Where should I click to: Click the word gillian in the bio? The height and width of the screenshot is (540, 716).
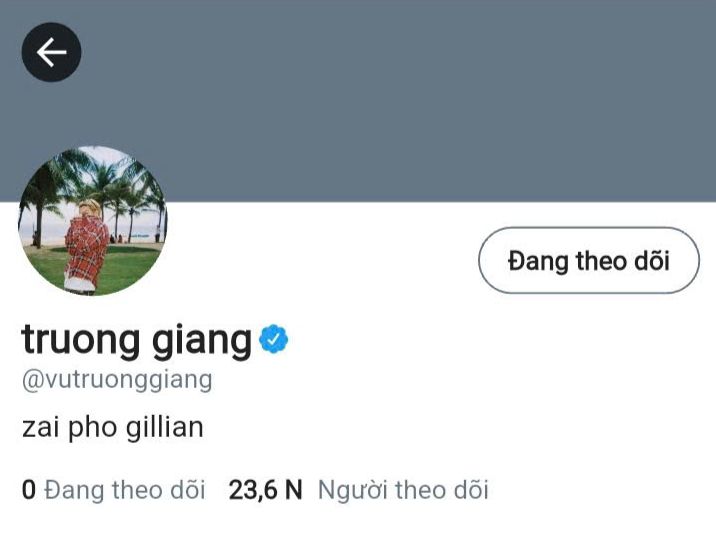coord(165,428)
